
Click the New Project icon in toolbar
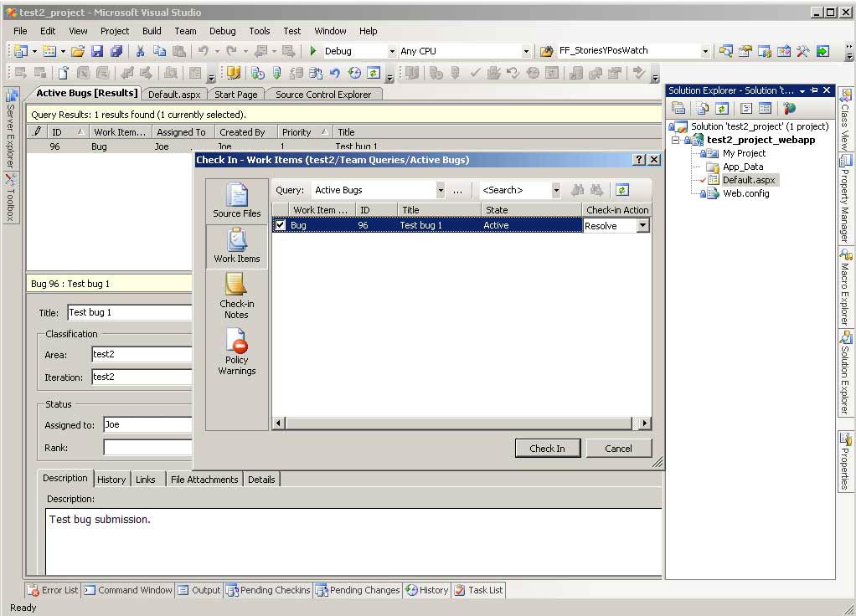pyautogui.click(x=21, y=51)
